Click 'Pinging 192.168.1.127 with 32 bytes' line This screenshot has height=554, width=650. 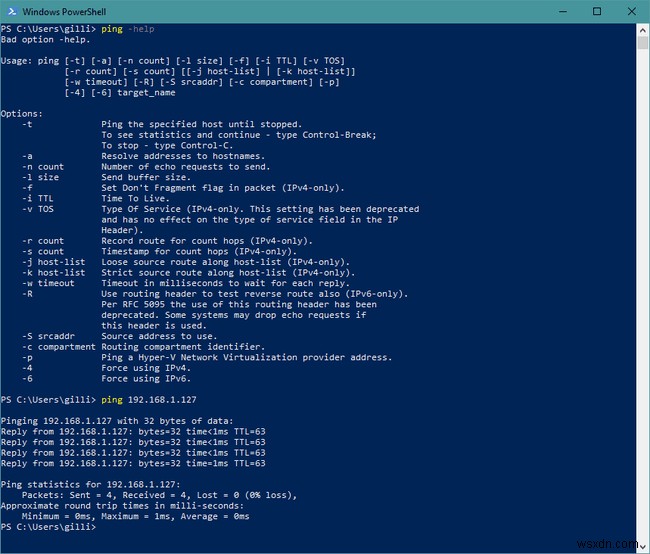(117, 421)
